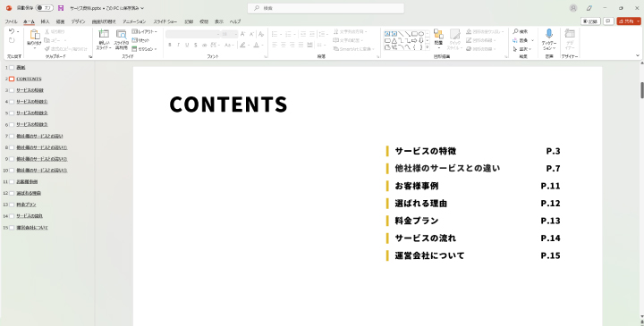The height and width of the screenshot is (326, 644).
Task: Click the Reuse Slides icon
Action: coord(121,35)
